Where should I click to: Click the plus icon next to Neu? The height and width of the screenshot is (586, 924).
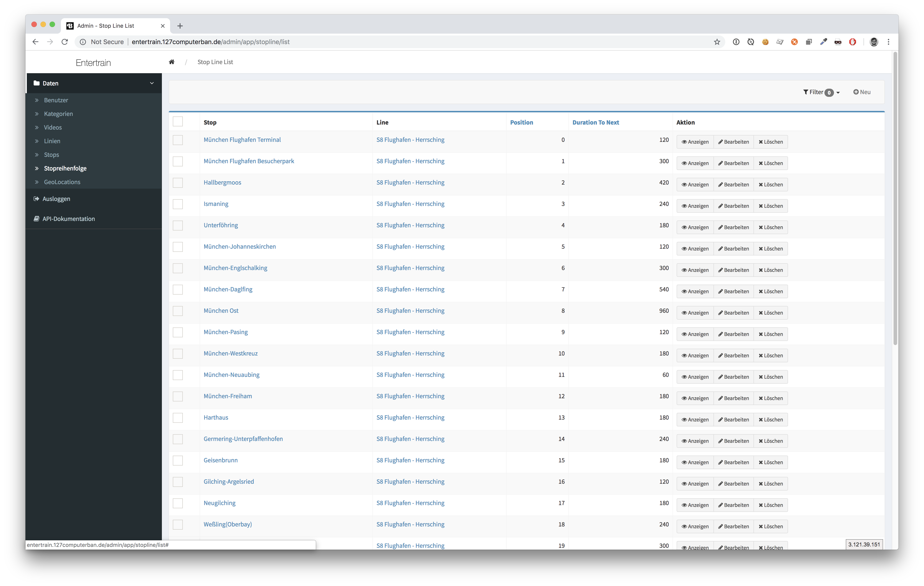856,92
